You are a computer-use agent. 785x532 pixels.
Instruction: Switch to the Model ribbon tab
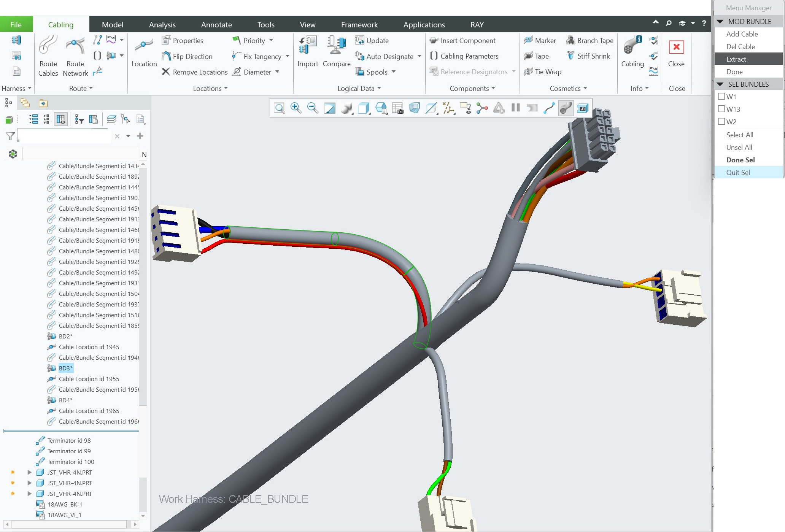[112, 24]
